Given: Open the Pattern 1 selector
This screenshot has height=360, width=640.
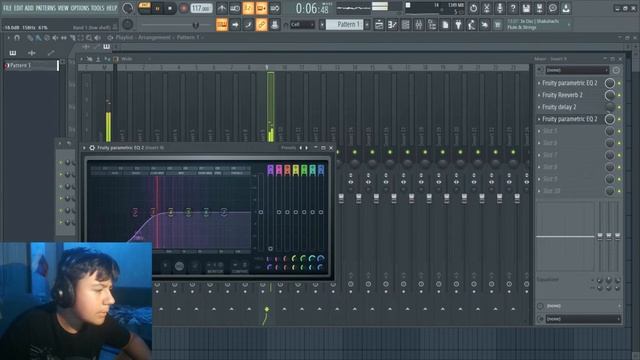Looking at the screenshot, I should pyautogui.click(x=345, y=25).
